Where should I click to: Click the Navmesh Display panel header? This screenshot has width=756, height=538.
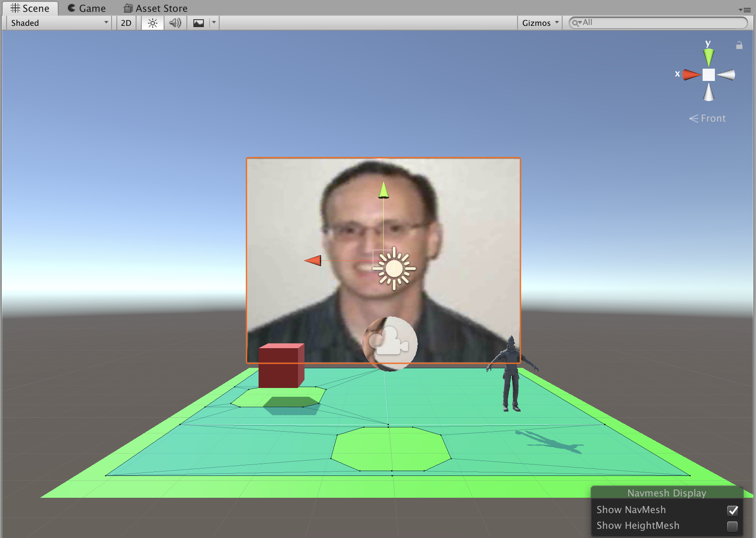pyautogui.click(x=667, y=493)
